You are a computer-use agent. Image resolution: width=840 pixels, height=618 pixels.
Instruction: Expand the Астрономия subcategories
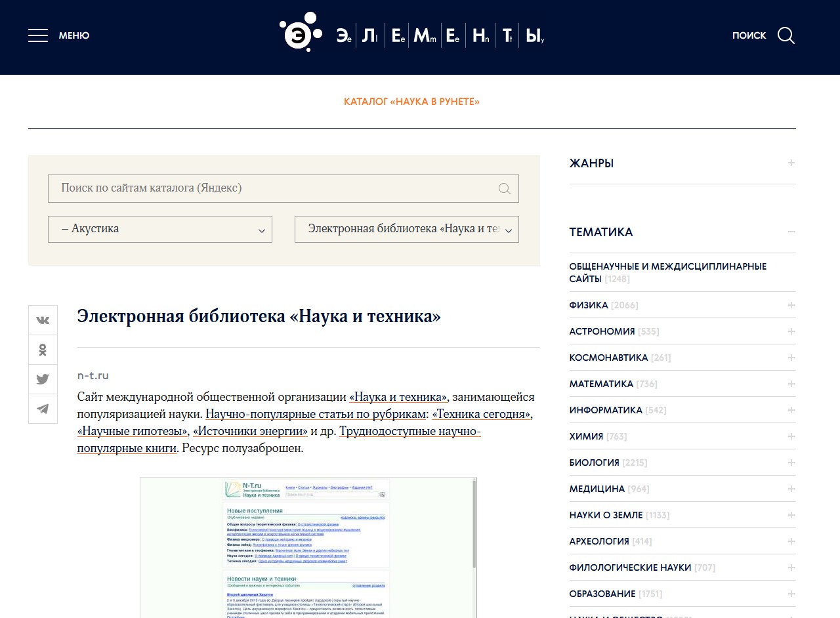[791, 331]
